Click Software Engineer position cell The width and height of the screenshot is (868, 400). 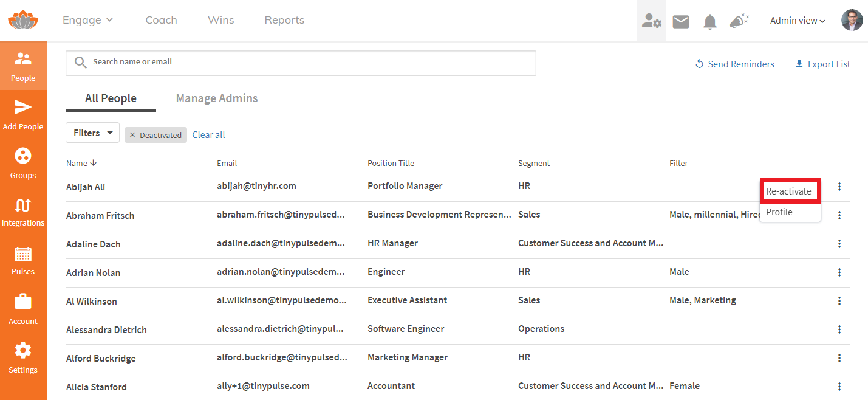(406, 329)
